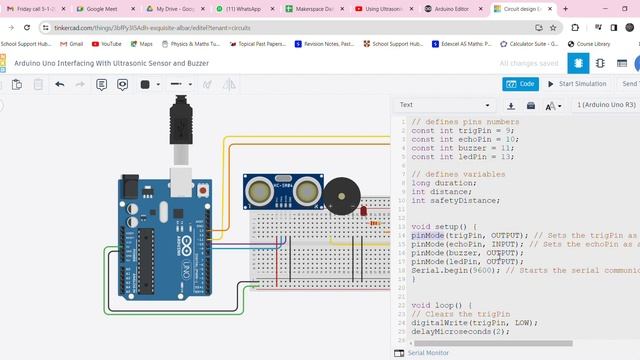Screen dimensions: 640x360
Task: Open a new browser tab
Action: coord(565,9)
